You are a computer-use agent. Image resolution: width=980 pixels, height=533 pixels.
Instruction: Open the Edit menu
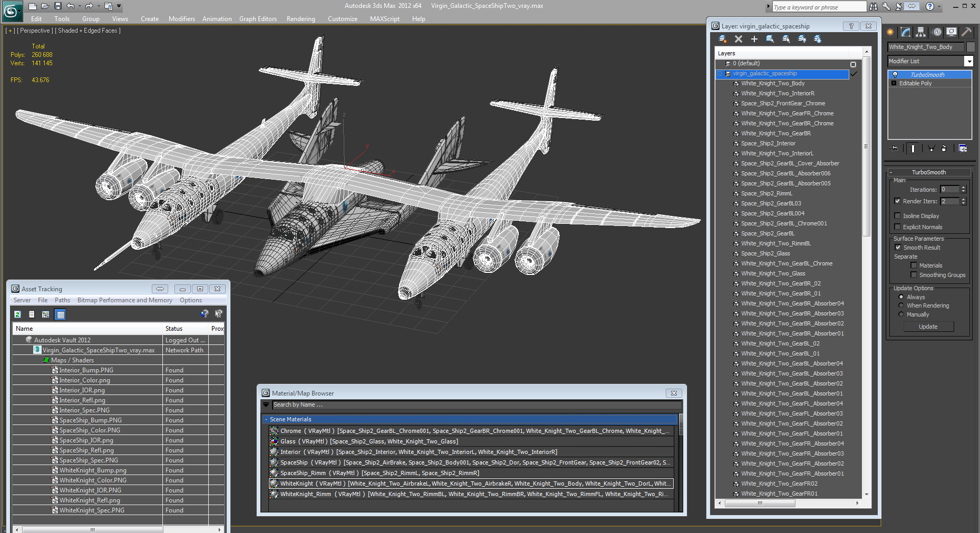[36, 19]
